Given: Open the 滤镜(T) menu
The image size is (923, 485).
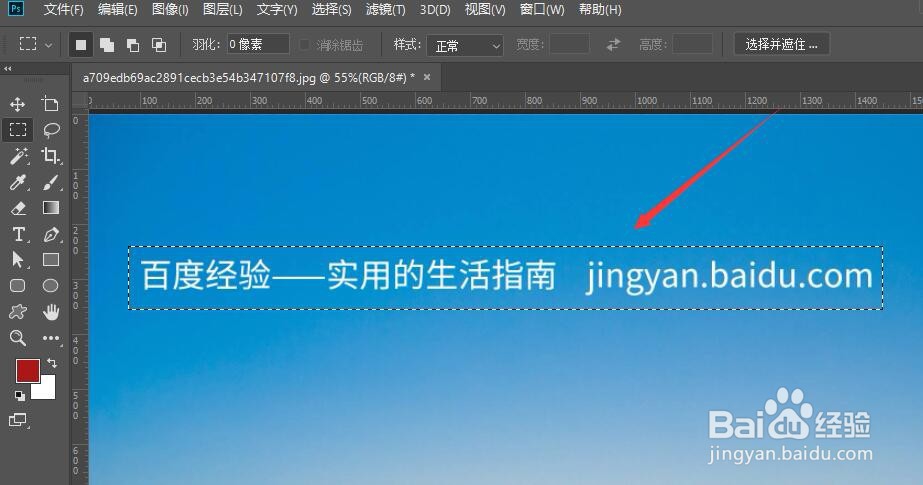Looking at the screenshot, I should pos(386,9).
